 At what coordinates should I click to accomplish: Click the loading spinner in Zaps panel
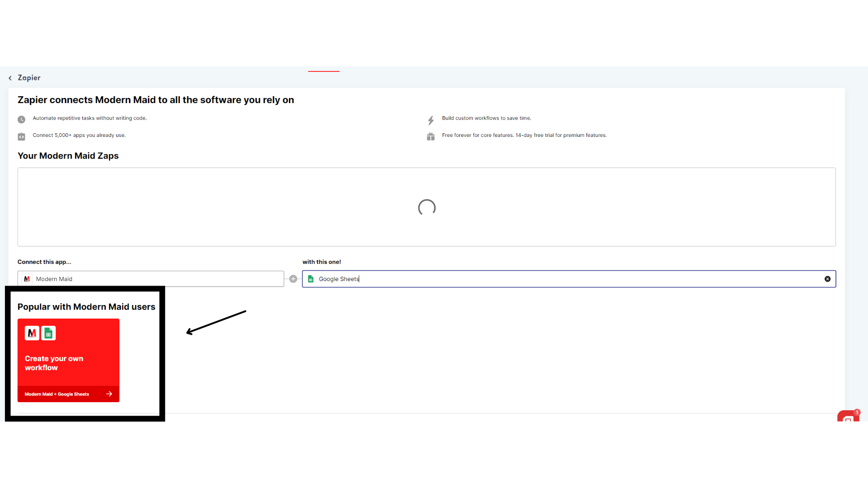click(x=426, y=207)
